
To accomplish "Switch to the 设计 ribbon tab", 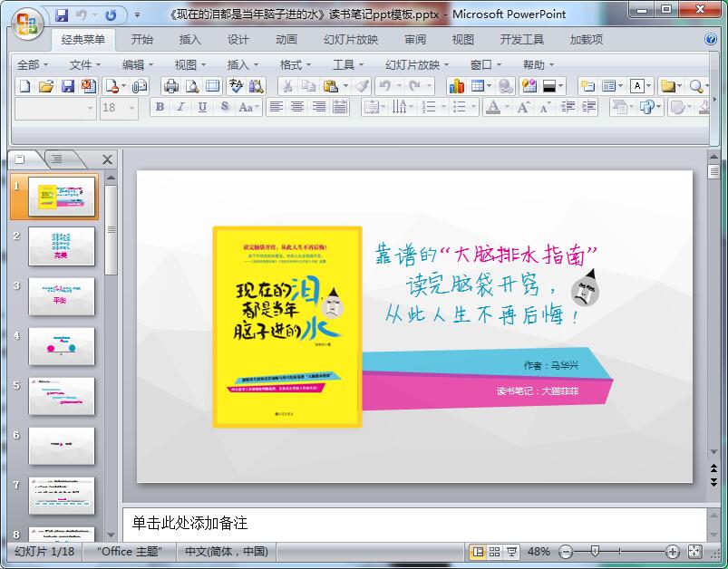I will pos(238,40).
